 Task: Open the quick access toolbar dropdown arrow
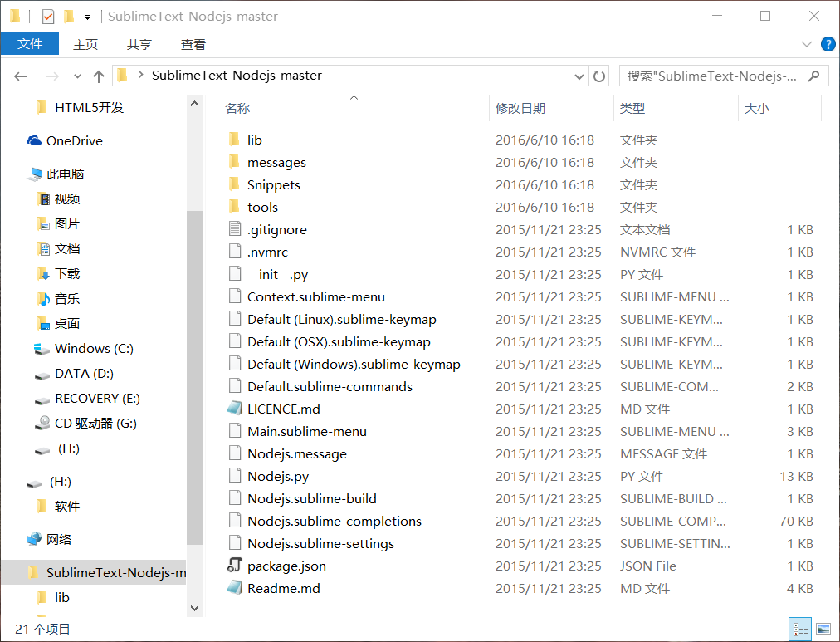(x=87, y=17)
